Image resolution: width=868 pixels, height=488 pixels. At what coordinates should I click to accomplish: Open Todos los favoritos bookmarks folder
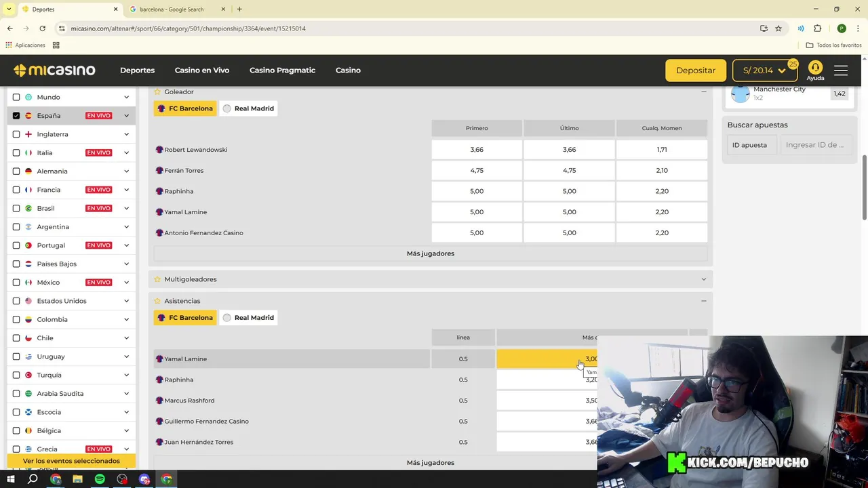833,45
